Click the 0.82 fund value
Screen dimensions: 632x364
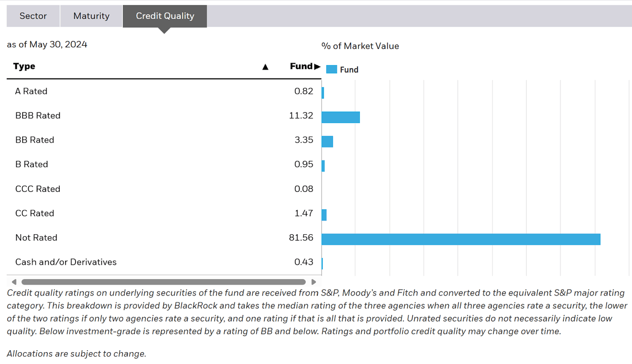point(304,91)
